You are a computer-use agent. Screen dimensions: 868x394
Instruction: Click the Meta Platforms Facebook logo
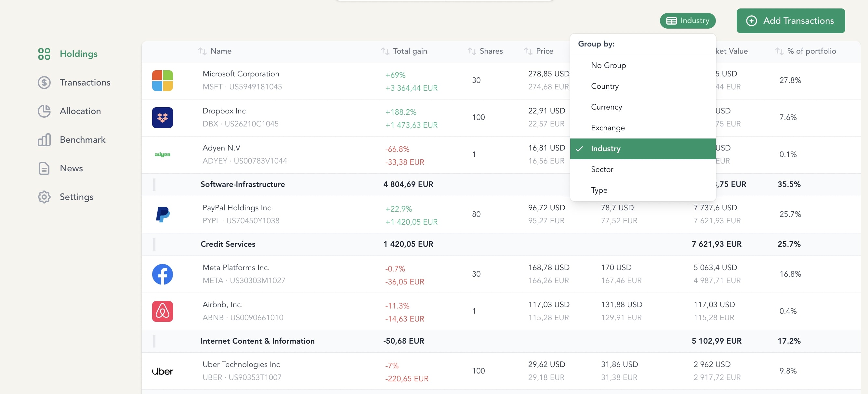pos(163,274)
